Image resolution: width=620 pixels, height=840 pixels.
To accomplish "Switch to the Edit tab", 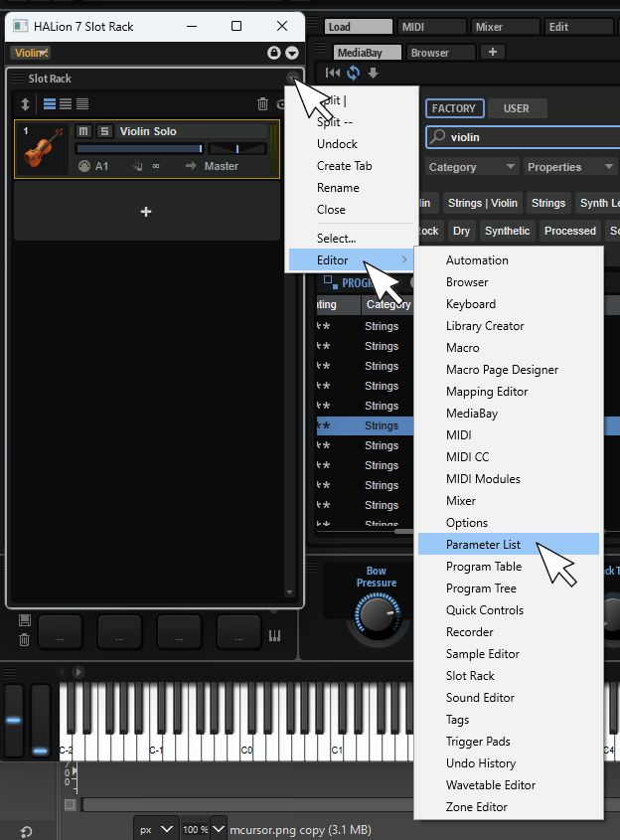I will (579, 26).
